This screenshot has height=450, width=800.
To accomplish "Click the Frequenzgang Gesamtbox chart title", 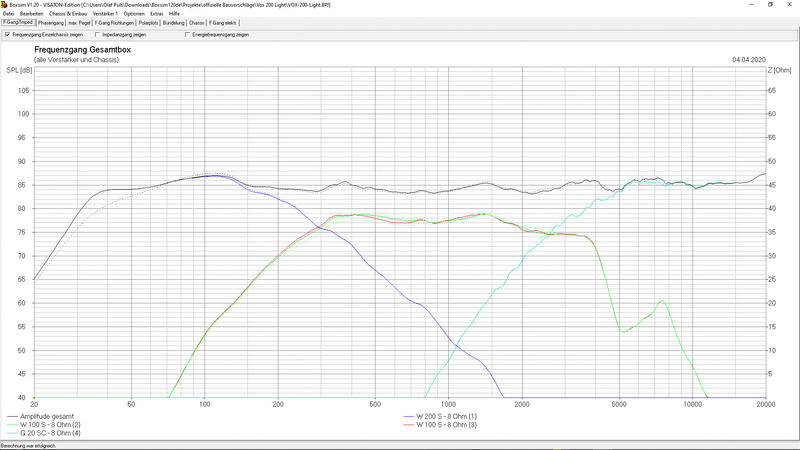I will (x=82, y=49).
